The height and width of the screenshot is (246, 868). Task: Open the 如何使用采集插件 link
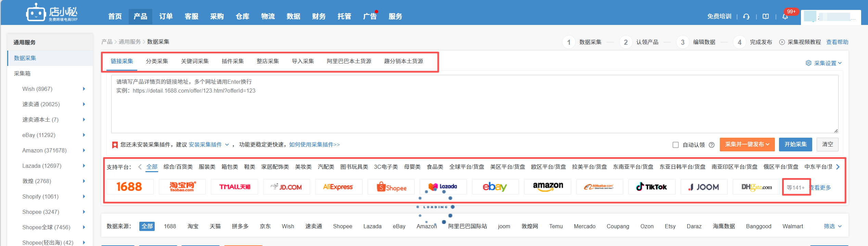click(x=314, y=145)
